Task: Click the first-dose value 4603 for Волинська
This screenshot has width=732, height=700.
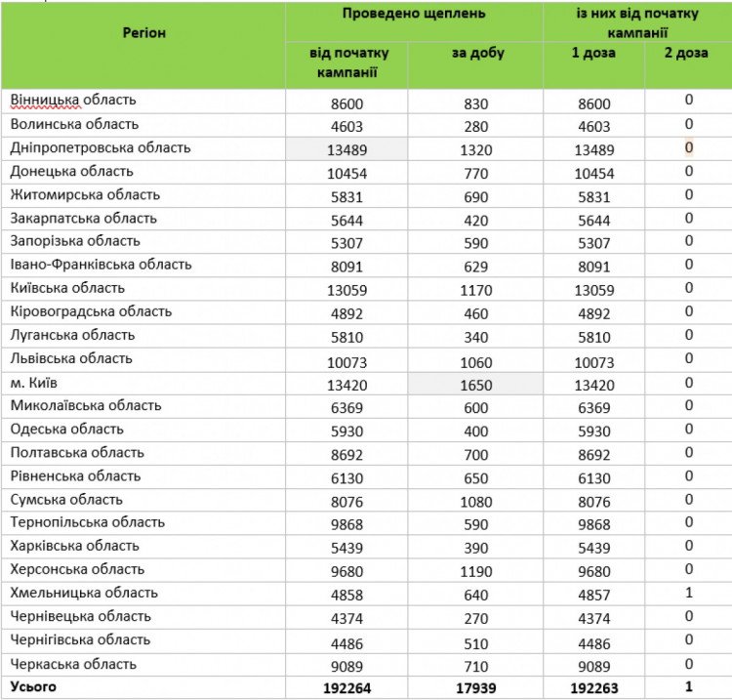Action: (x=593, y=127)
